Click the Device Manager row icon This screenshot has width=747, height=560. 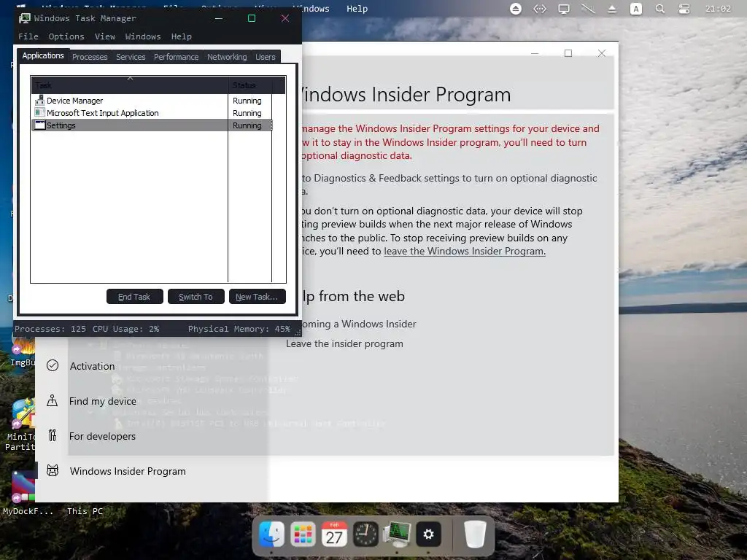39,101
